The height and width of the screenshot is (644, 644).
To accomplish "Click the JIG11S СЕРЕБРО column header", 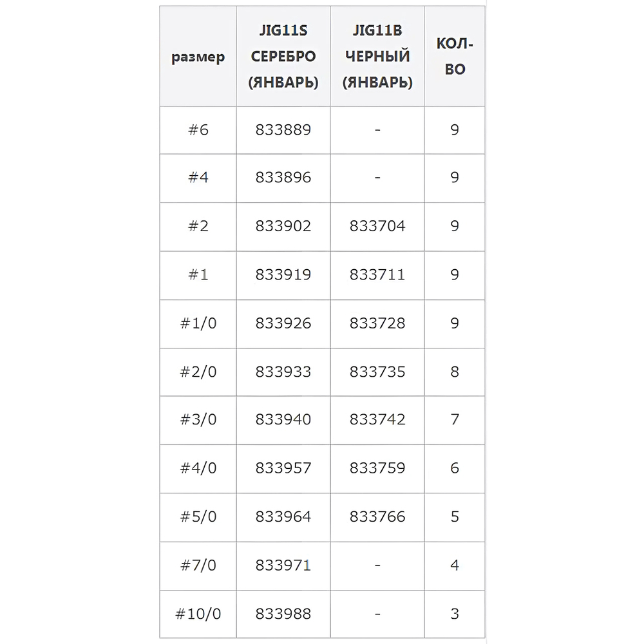I will coord(283,57).
